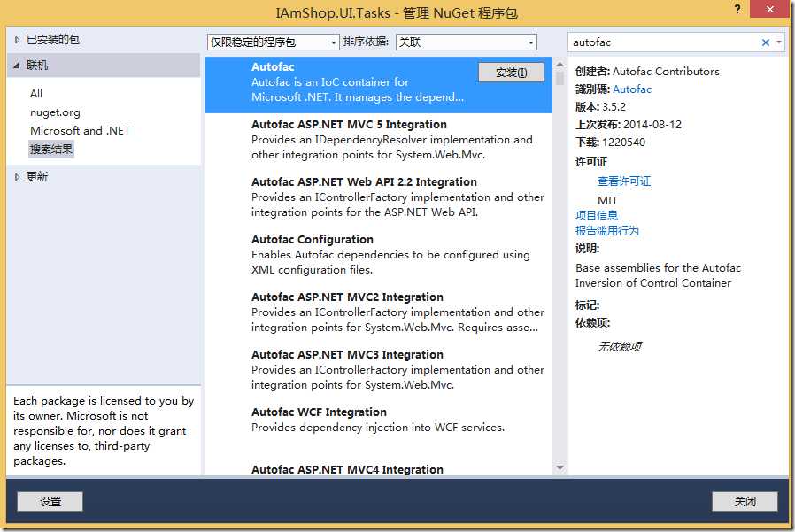
Task: Select Autofac ASP.NET MVC4 Integration package
Action: 378,468
